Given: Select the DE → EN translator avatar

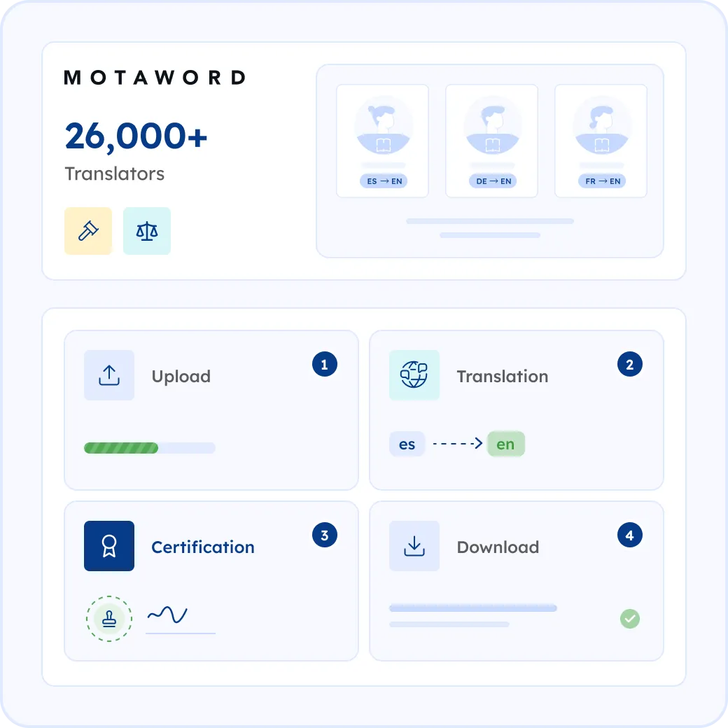Looking at the screenshot, I should (x=493, y=125).
